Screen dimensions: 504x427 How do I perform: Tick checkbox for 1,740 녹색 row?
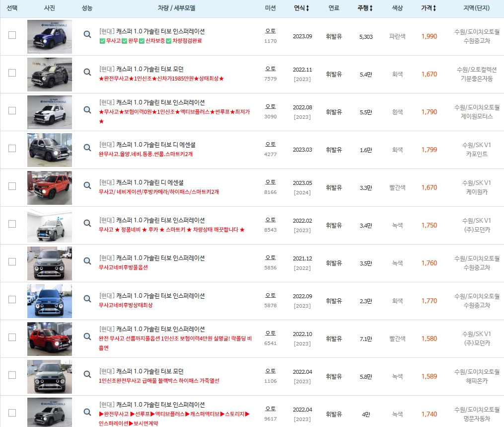coord(12,413)
